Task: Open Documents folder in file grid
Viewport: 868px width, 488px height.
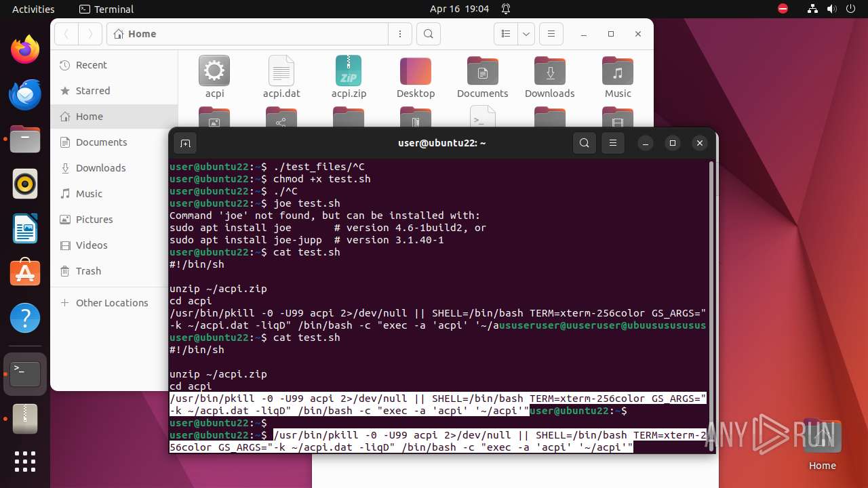Action: [483, 77]
